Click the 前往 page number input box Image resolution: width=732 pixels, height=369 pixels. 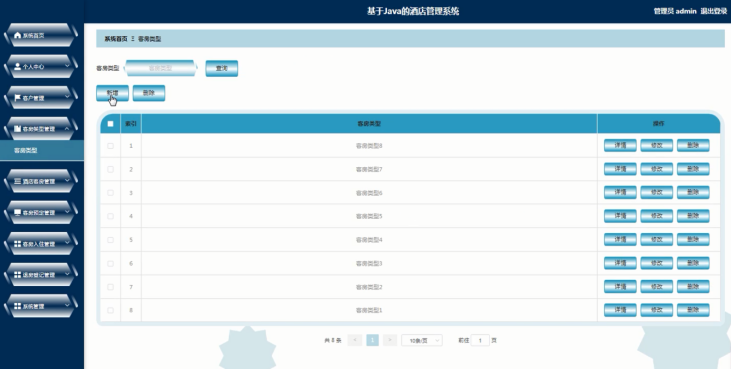point(480,341)
